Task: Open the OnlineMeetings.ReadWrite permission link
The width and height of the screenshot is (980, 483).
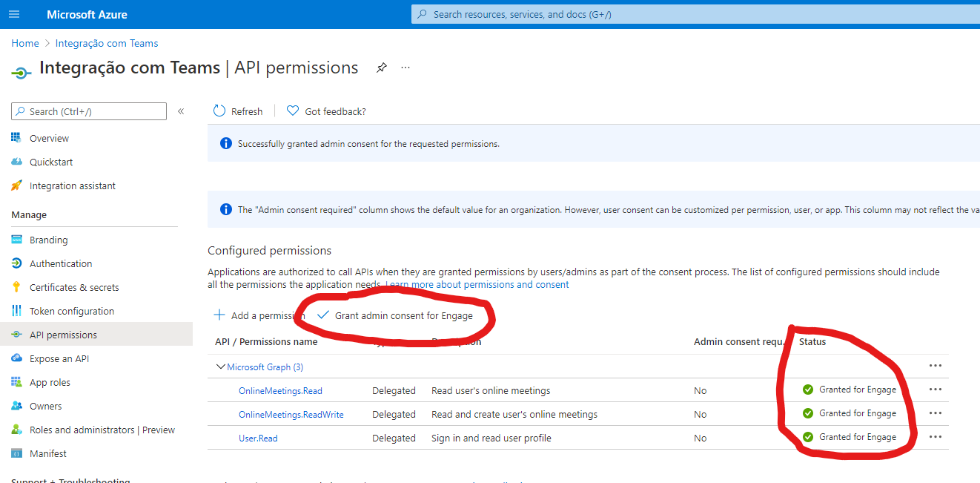Action: [x=291, y=414]
